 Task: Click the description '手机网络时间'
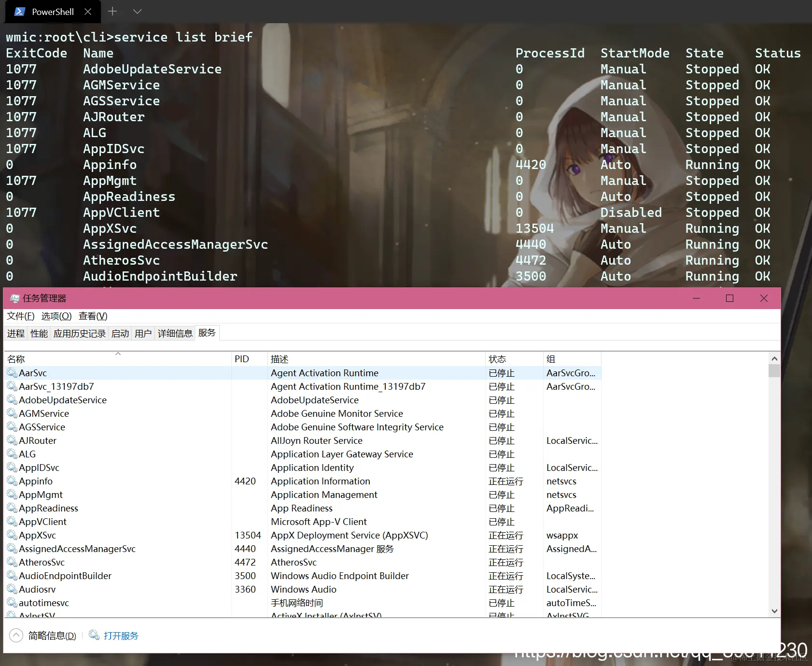[297, 603]
